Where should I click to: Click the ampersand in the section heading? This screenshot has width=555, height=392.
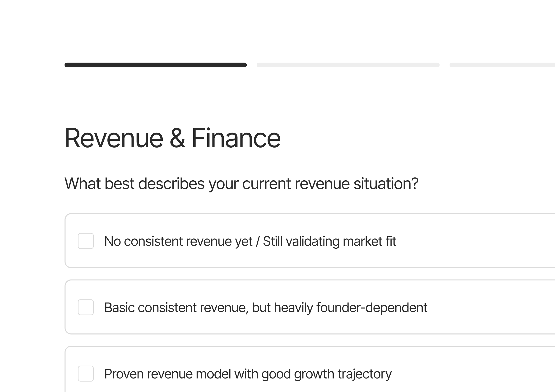[177, 138]
